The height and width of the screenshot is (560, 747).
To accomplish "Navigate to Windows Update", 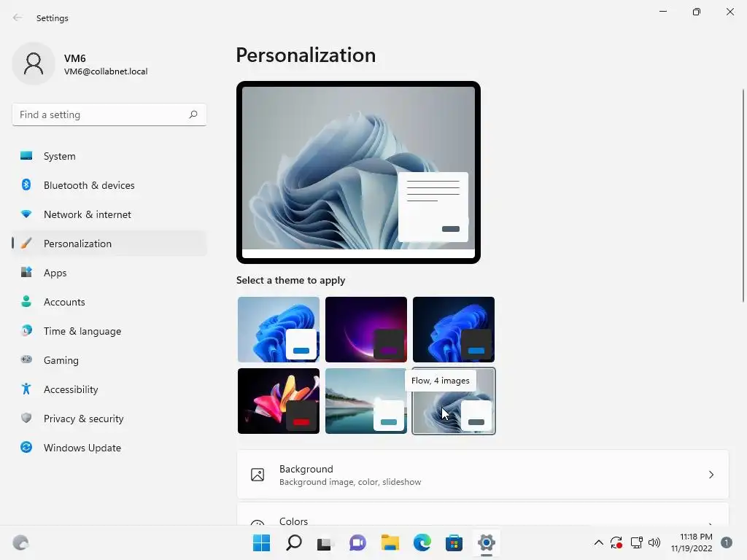I will tap(109, 447).
